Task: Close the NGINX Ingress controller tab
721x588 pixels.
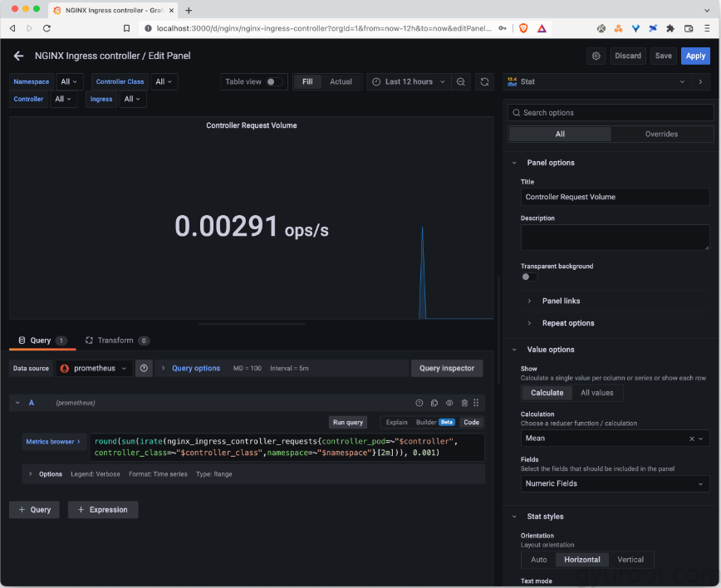Action: coord(171,10)
